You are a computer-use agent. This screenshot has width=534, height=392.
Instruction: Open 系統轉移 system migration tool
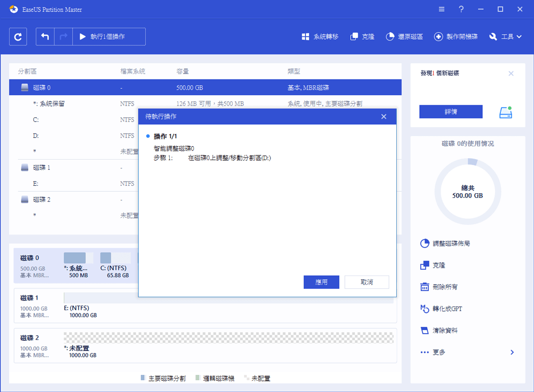pyautogui.click(x=320, y=36)
